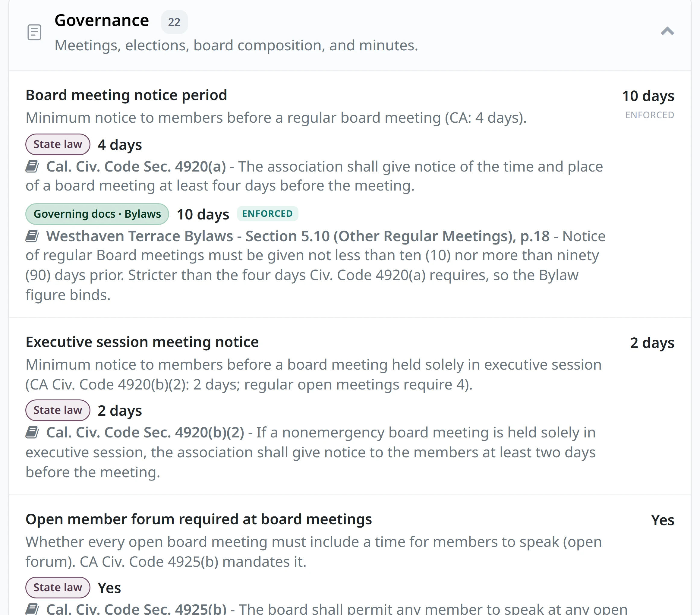This screenshot has height=615, width=700.
Task: Click State law tag under Open member forum
Action: (58, 587)
